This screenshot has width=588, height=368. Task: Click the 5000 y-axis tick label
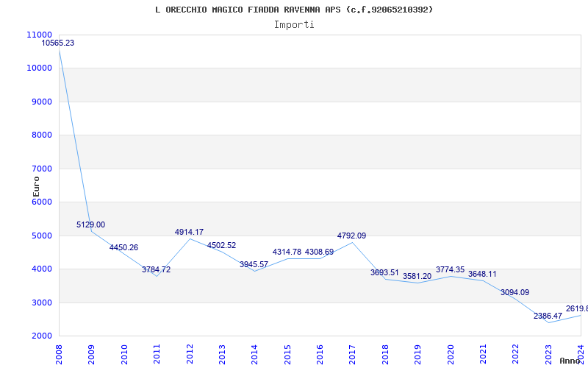tap(41, 236)
